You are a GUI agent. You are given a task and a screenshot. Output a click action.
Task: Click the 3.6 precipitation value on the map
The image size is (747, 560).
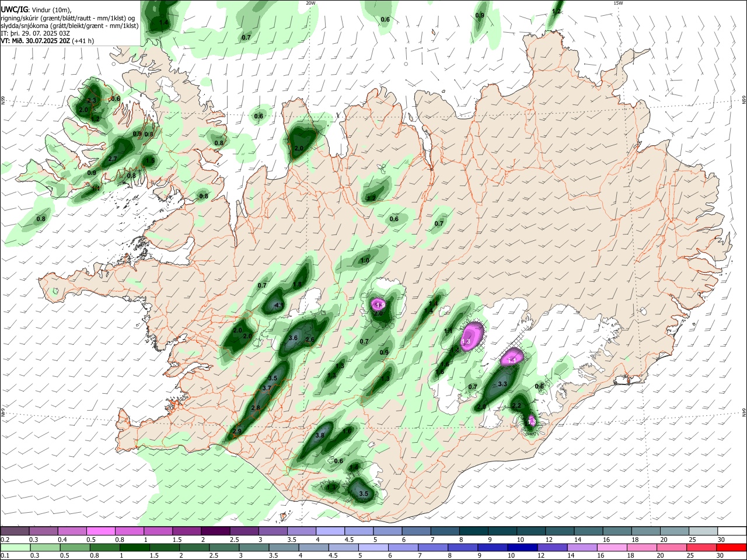294,338
